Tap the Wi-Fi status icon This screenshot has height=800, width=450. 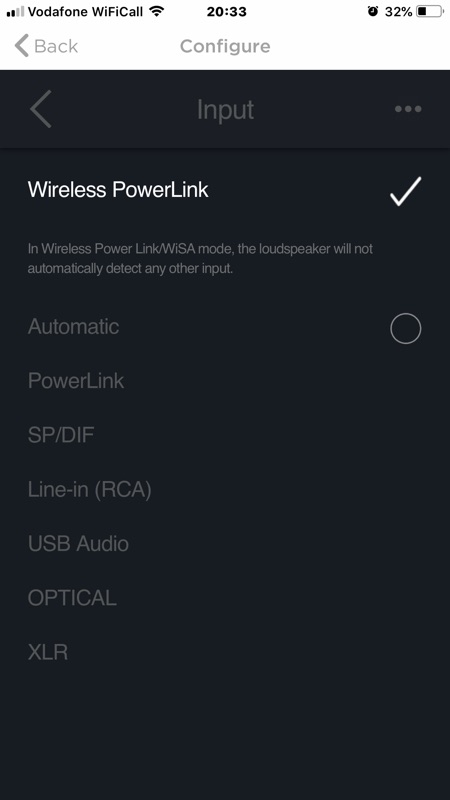tap(157, 12)
